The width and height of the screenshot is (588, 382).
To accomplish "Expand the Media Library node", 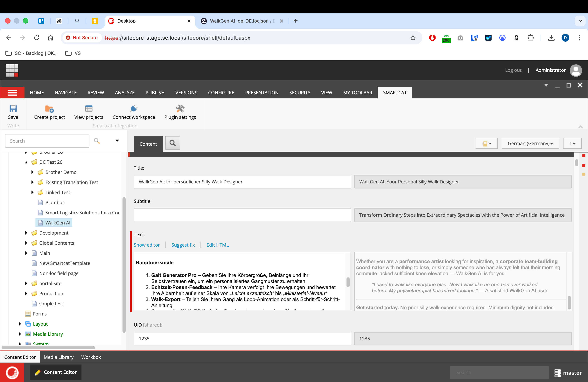I will click(x=20, y=334).
